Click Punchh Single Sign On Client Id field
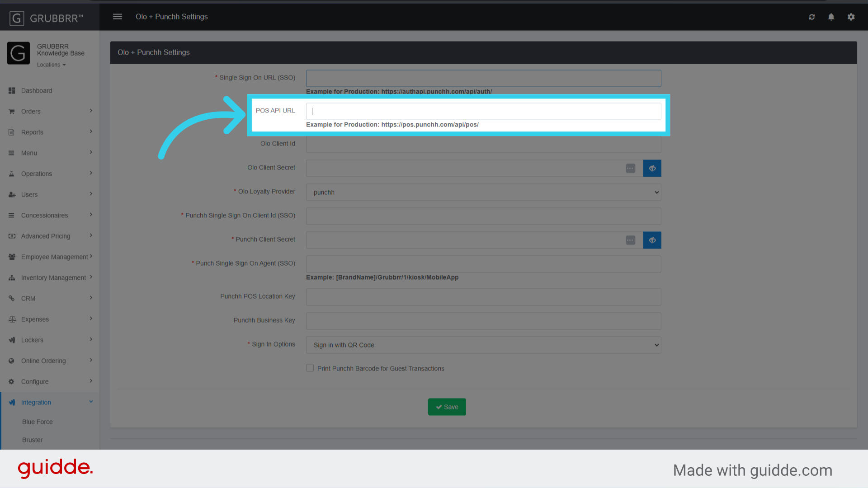This screenshot has height=488, width=868. (483, 216)
